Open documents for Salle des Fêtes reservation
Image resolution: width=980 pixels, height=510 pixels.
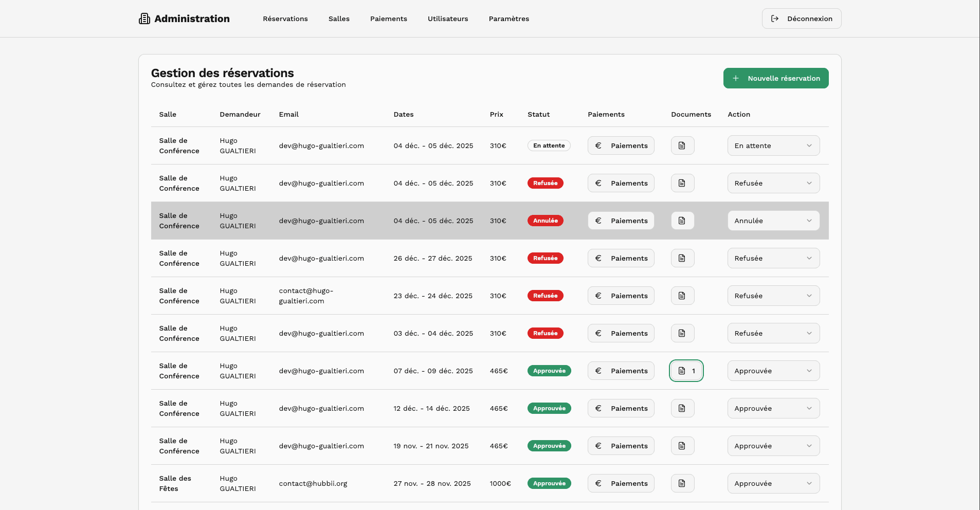tap(682, 483)
